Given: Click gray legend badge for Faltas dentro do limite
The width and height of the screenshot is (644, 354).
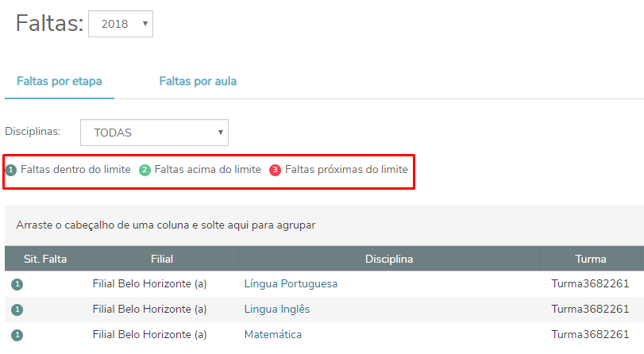Looking at the screenshot, I should coord(10,170).
